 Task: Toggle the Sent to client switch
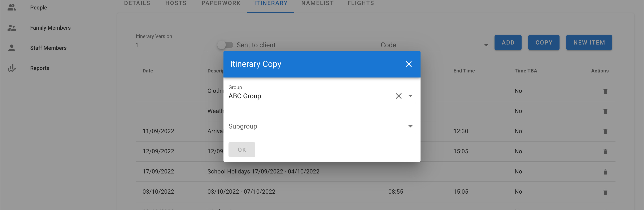[x=225, y=45]
